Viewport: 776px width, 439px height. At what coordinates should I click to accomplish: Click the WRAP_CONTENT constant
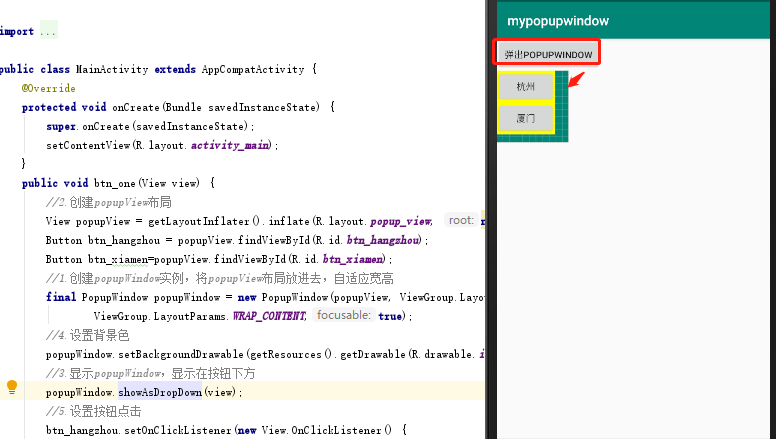[x=269, y=316]
